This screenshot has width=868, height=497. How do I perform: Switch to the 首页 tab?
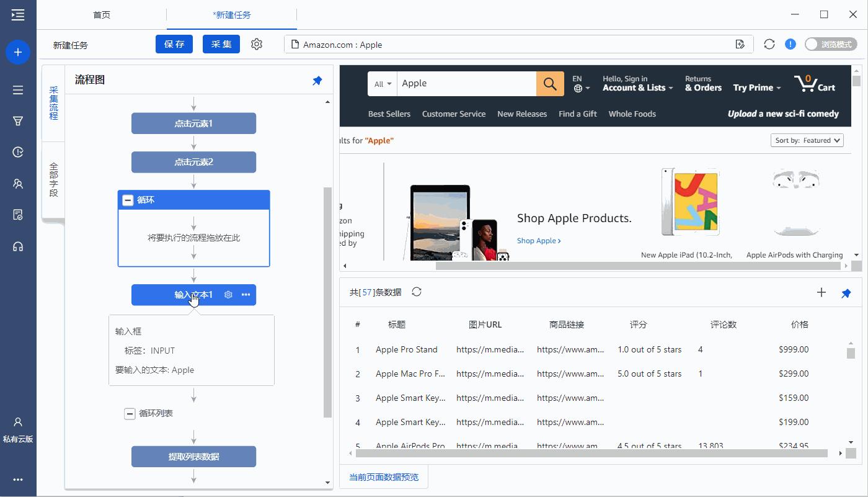[x=102, y=15]
